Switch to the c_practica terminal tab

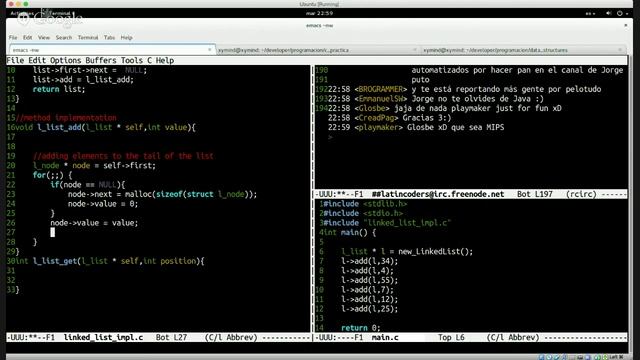tap(318, 50)
